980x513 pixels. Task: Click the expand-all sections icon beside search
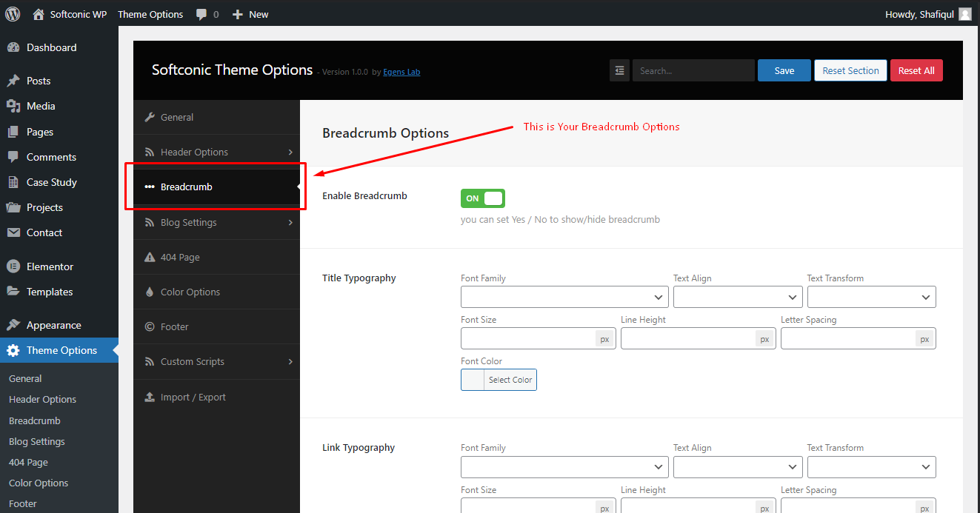point(619,70)
